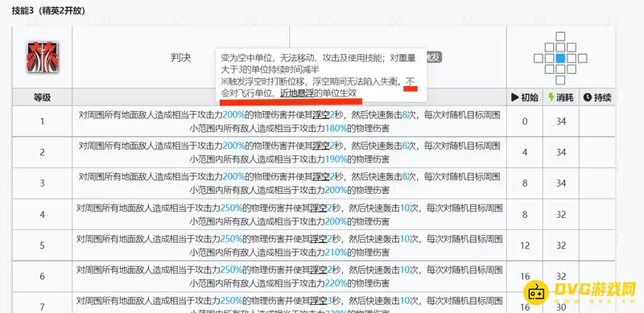Open the 浮空 link in level 7 row
This screenshot has height=313, width=644.
tap(319, 300)
